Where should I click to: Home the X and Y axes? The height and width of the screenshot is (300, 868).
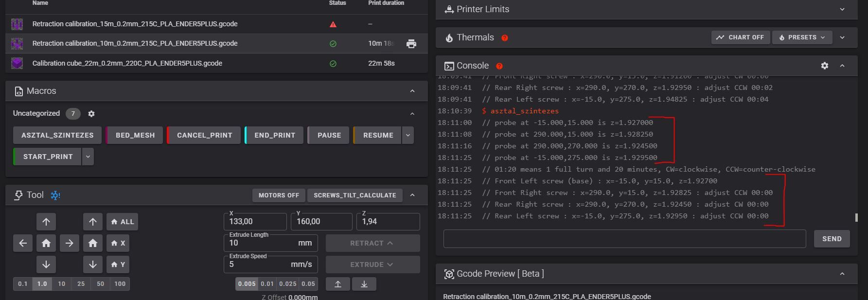coord(46,243)
